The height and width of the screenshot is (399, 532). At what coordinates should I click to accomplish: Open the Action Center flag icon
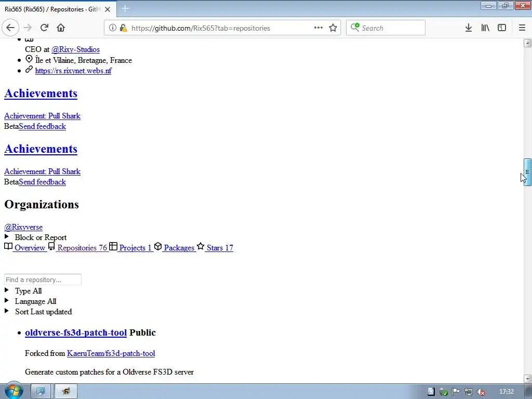(x=456, y=392)
